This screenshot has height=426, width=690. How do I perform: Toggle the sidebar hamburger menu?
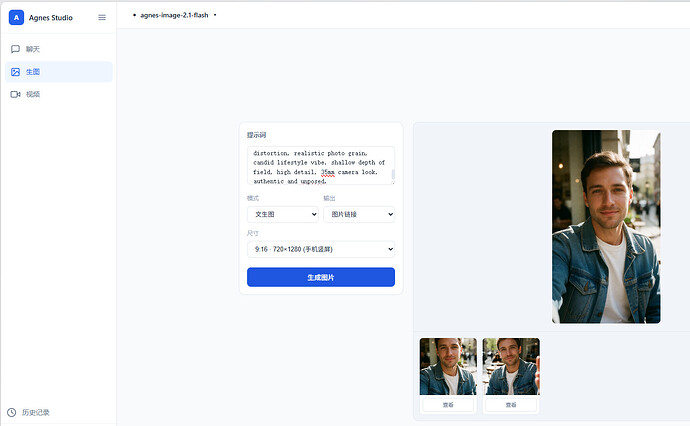pos(102,18)
